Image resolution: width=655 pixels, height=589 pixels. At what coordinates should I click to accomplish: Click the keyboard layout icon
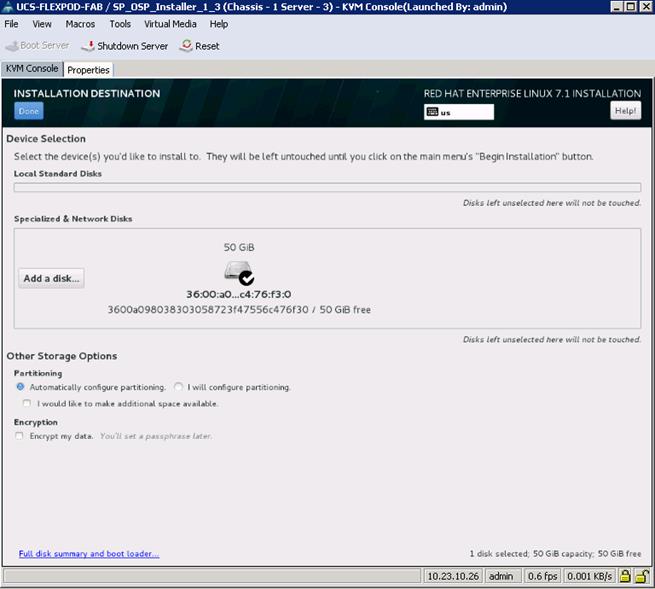click(x=432, y=112)
